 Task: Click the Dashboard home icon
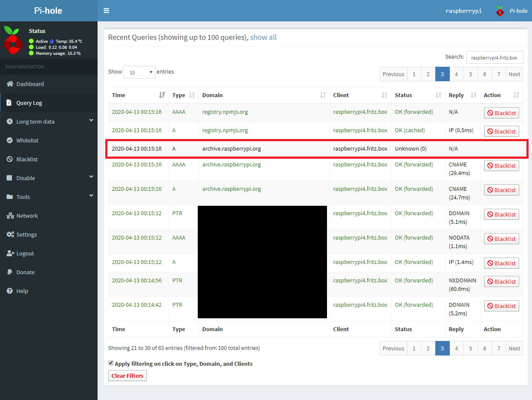pyautogui.click(x=10, y=84)
